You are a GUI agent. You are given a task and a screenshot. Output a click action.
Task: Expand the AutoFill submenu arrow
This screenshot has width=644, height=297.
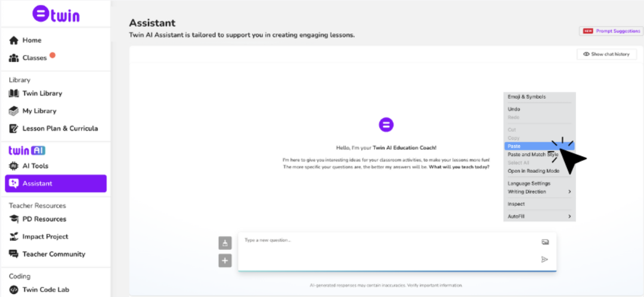tap(569, 216)
